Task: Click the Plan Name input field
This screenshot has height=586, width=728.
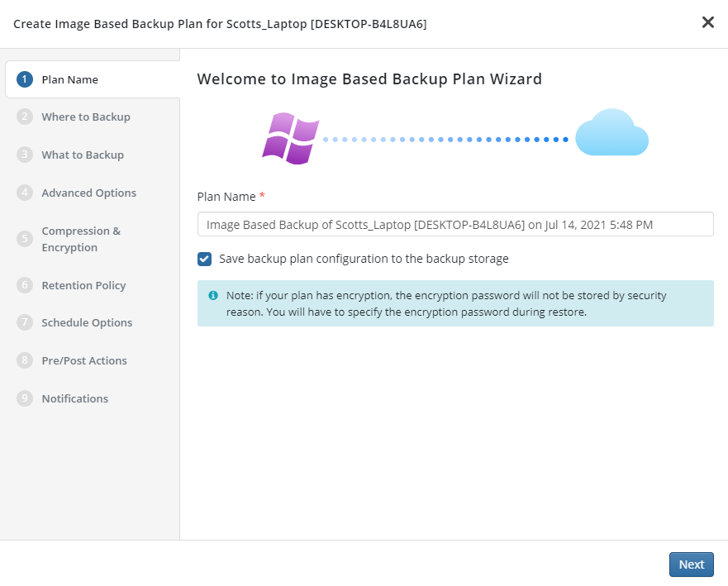Action: (x=455, y=224)
